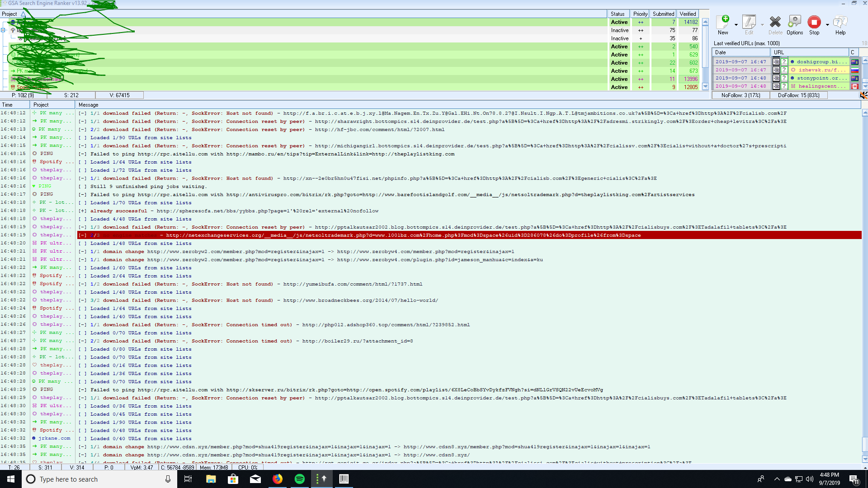868x488 pixels.
Task: Select the PK many arrow project row
Action: (x=307, y=71)
